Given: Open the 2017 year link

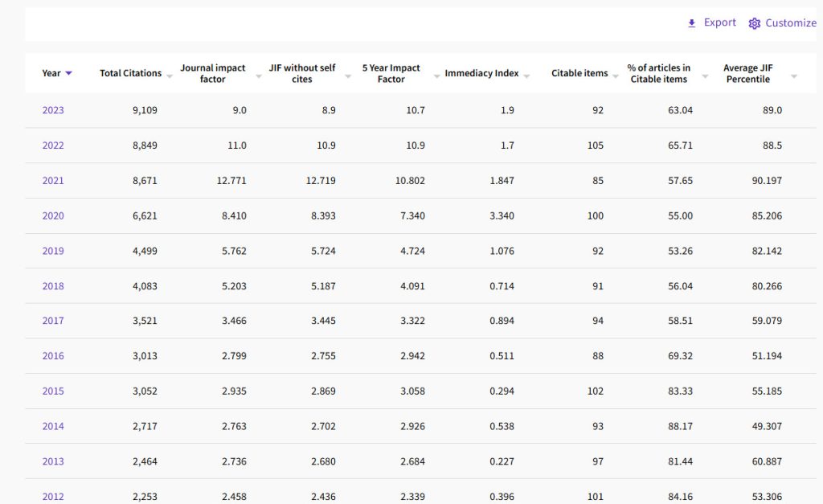Looking at the screenshot, I should pyautogui.click(x=53, y=321).
